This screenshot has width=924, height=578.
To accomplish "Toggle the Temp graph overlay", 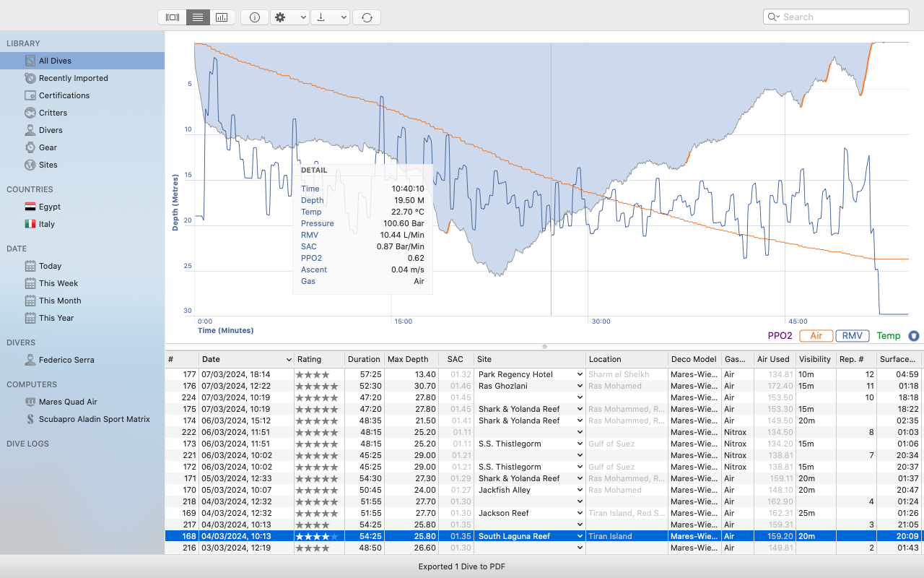I will [888, 336].
